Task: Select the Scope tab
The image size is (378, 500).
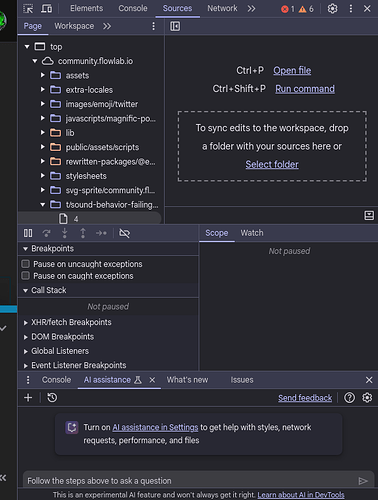Action: pos(217,233)
